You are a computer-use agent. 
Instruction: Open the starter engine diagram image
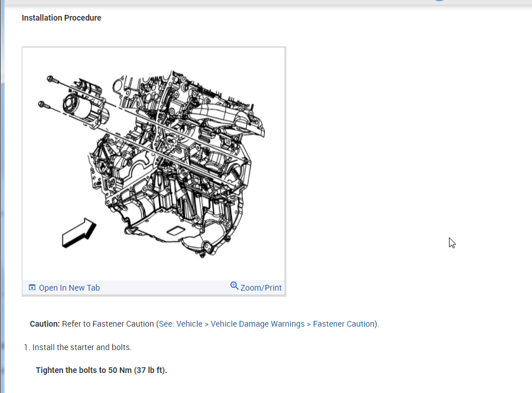pos(153,164)
